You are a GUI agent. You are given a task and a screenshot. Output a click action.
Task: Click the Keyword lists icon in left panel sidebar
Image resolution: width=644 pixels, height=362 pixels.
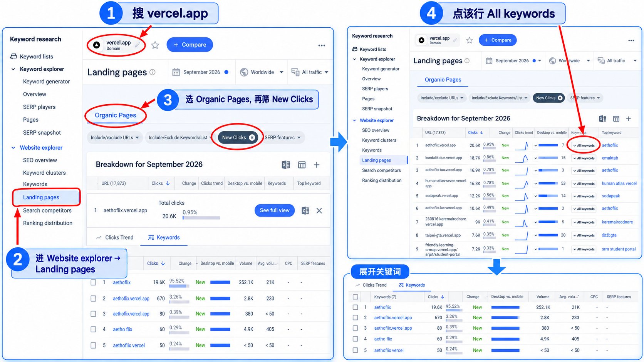coord(13,57)
